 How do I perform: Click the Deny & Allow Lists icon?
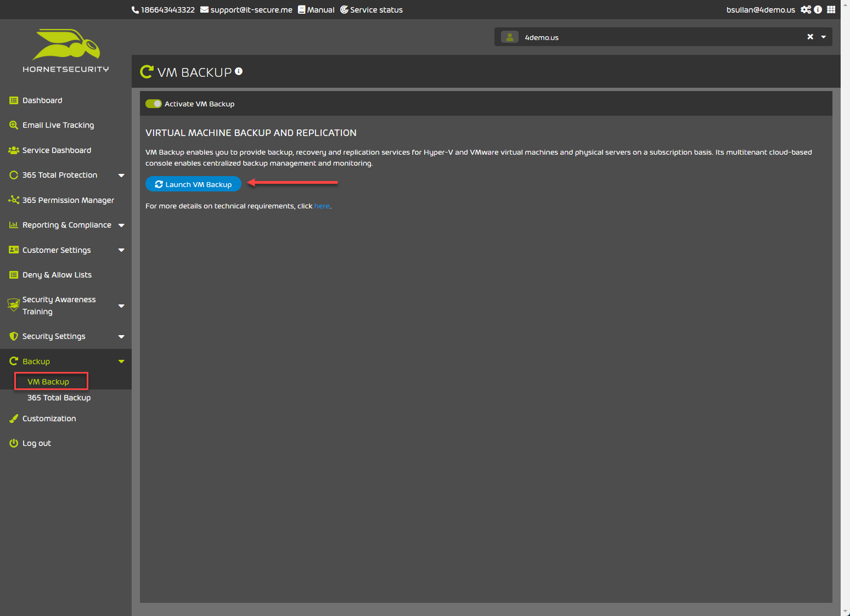click(x=14, y=275)
